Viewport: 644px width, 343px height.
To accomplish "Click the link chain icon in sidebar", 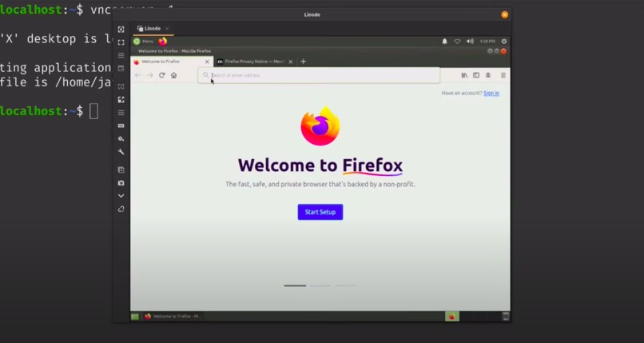I will point(121,209).
